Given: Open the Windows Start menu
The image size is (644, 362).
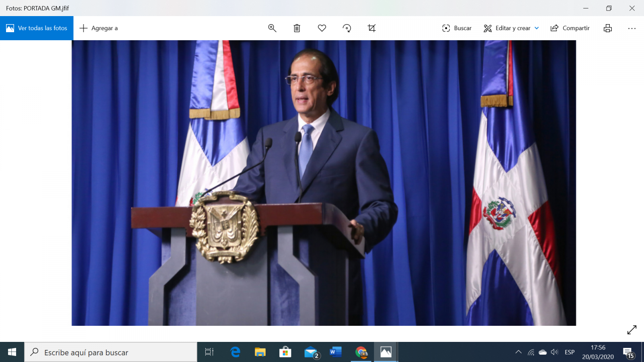Looking at the screenshot, I should pos(12,352).
